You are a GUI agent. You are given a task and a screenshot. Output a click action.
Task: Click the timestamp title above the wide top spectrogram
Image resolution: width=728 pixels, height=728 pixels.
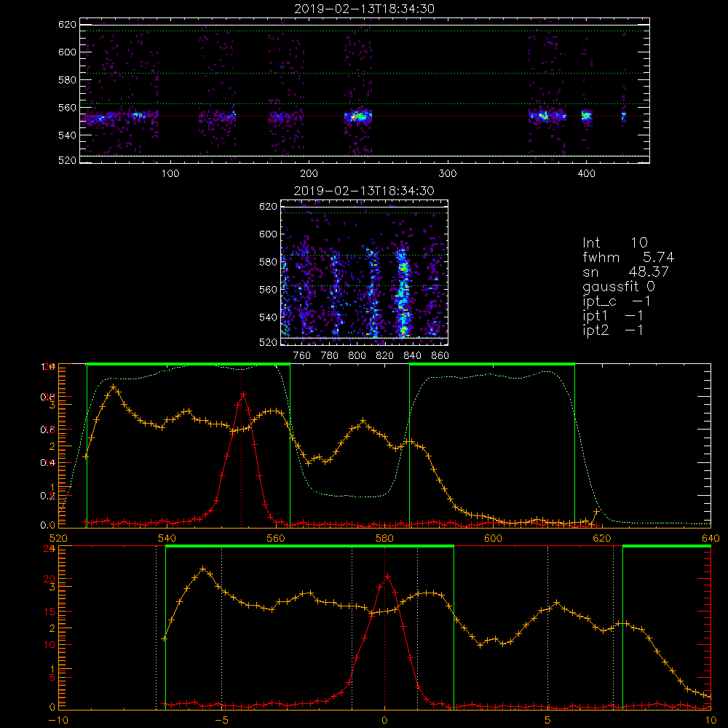(364, 8)
